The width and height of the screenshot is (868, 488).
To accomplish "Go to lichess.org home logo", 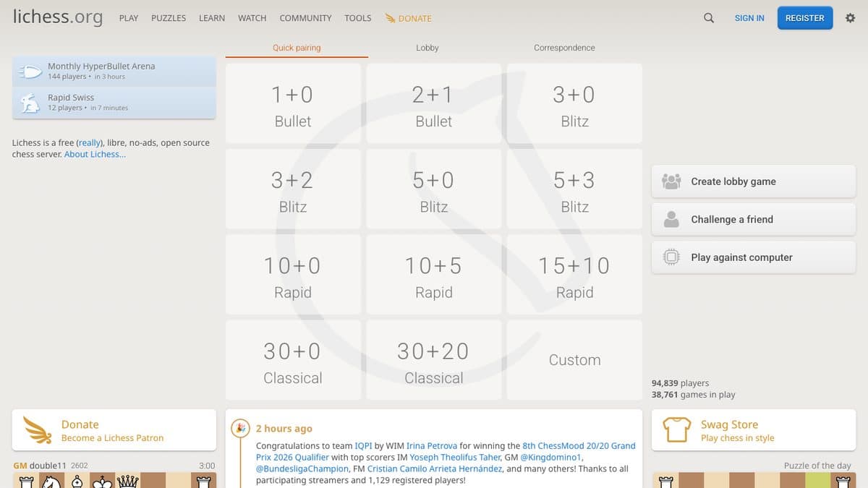I will coord(58,17).
